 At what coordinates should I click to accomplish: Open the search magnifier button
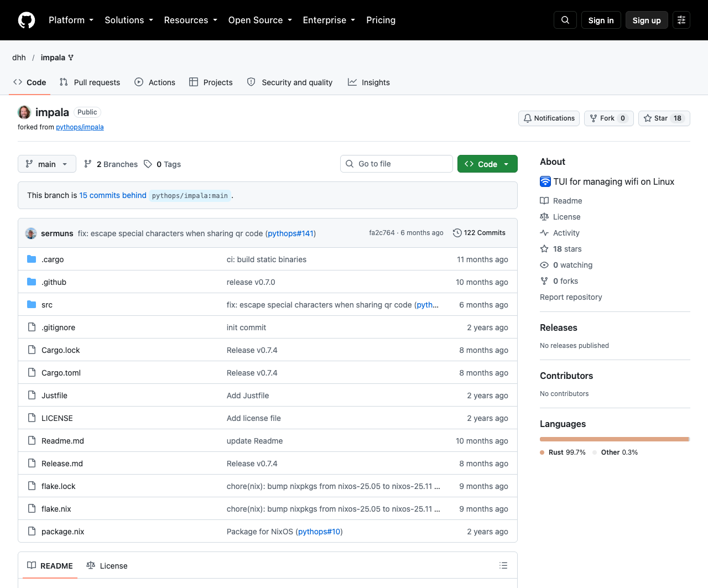coord(565,20)
